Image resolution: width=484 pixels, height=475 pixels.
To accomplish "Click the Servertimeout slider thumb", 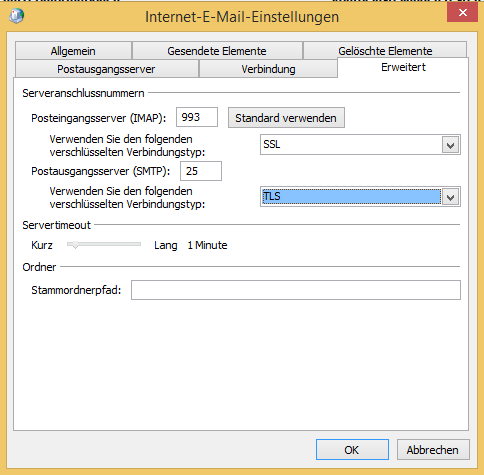I will [75, 245].
